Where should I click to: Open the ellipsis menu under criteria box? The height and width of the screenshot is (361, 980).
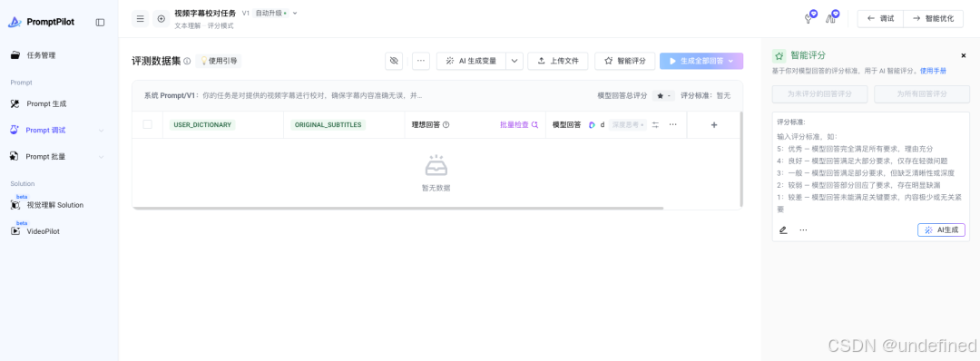[803, 229]
